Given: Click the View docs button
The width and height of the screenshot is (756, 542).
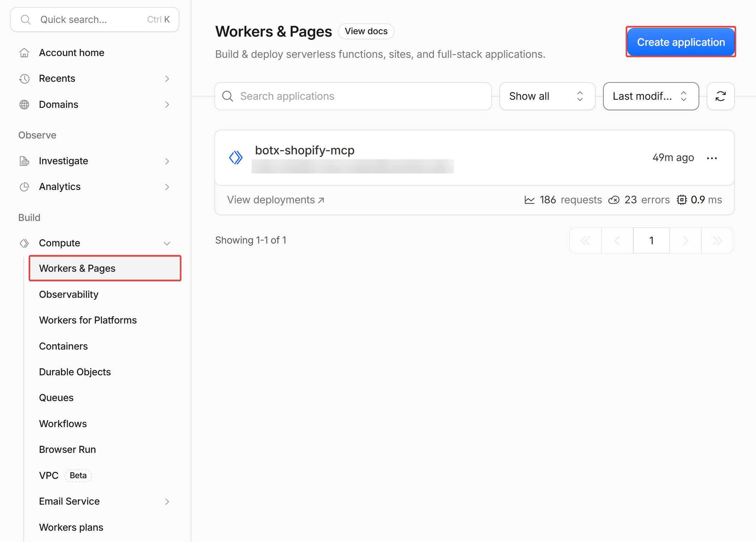Looking at the screenshot, I should point(366,31).
